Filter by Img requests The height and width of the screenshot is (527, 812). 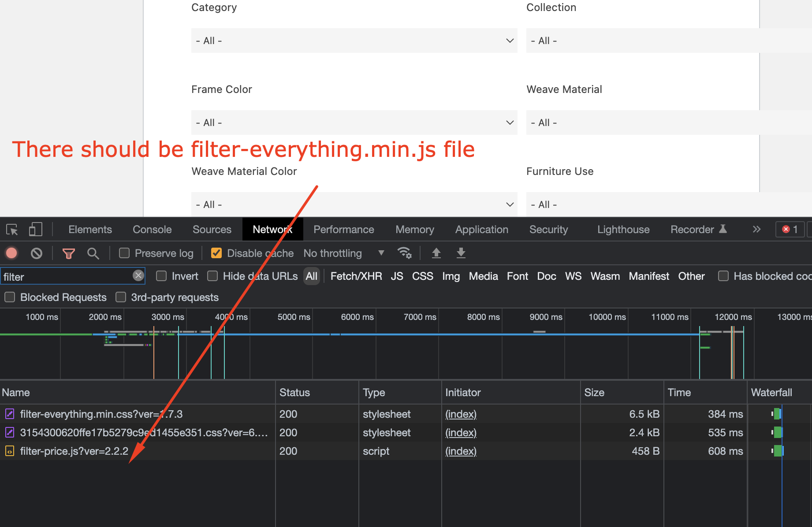tap(451, 276)
